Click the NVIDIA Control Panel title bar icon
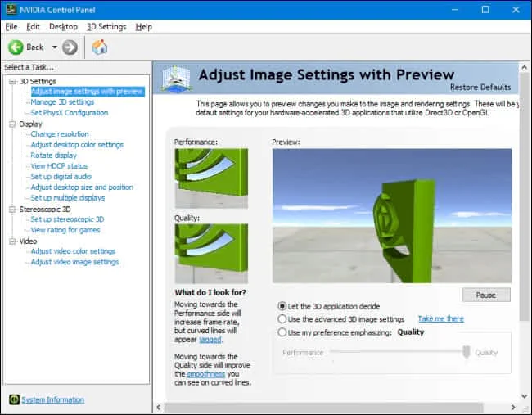This screenshot has width=532, height=415. point(10,9)
